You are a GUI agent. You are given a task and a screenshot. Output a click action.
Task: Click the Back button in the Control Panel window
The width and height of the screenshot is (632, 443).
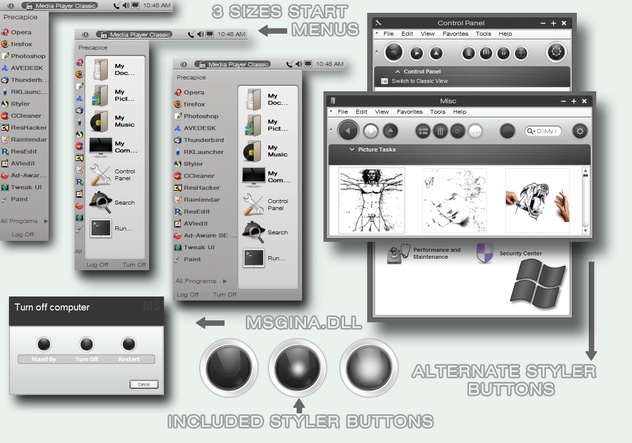394,52
